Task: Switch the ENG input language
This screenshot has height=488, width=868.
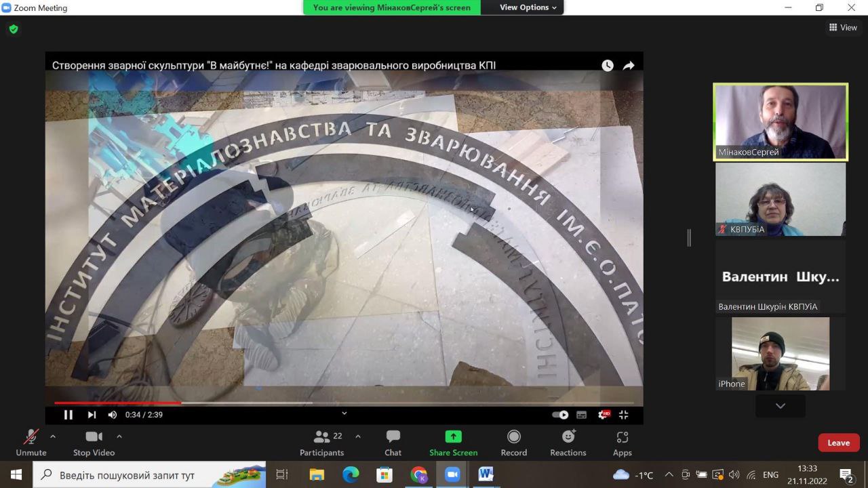Action: 770,475
